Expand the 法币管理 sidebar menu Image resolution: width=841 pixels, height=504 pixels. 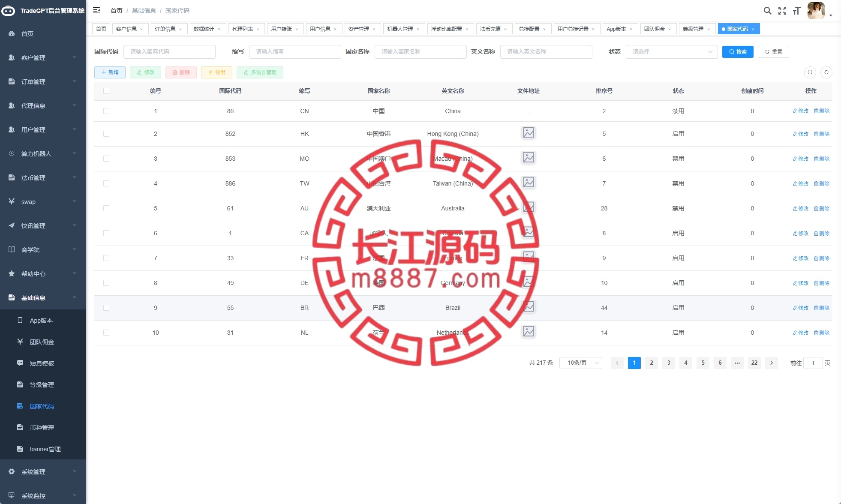[43, 178]
